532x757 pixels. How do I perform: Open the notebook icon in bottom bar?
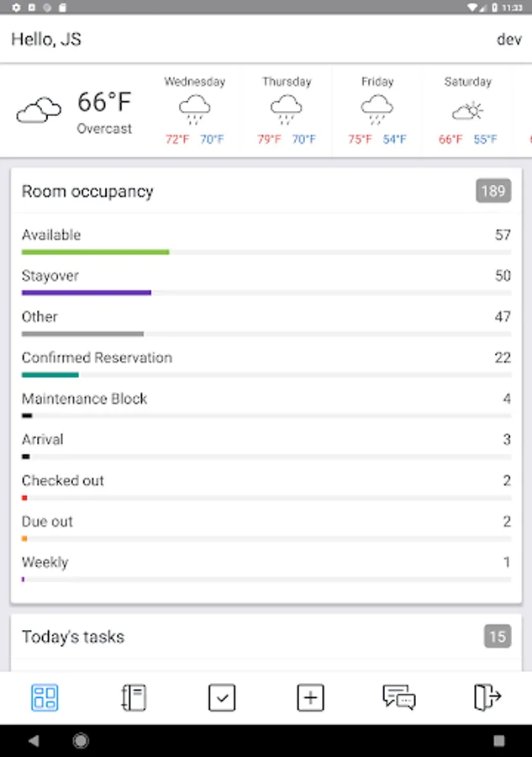pyautogui.click(x=134, y=697)
